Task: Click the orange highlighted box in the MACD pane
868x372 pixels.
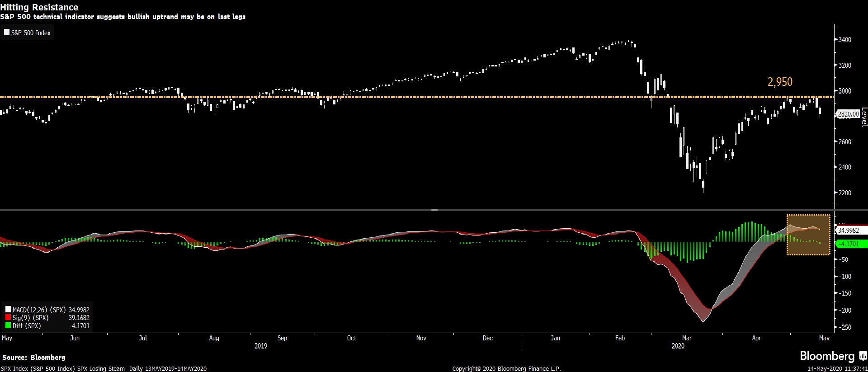Action: coord(808,235)
